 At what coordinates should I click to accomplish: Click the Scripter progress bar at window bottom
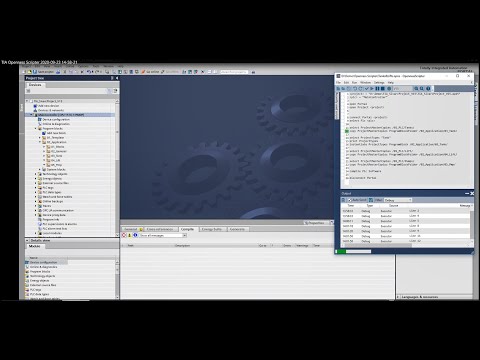(x=353, y=252)
